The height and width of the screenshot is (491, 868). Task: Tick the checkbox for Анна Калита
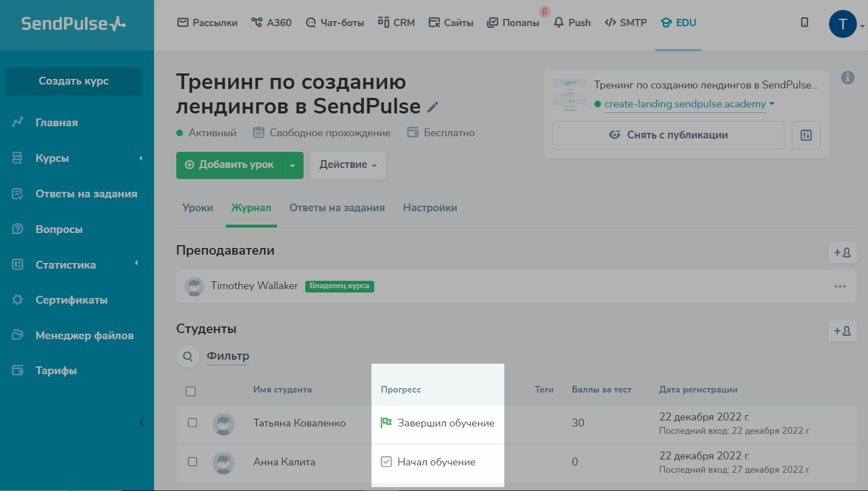pos(192,462)
